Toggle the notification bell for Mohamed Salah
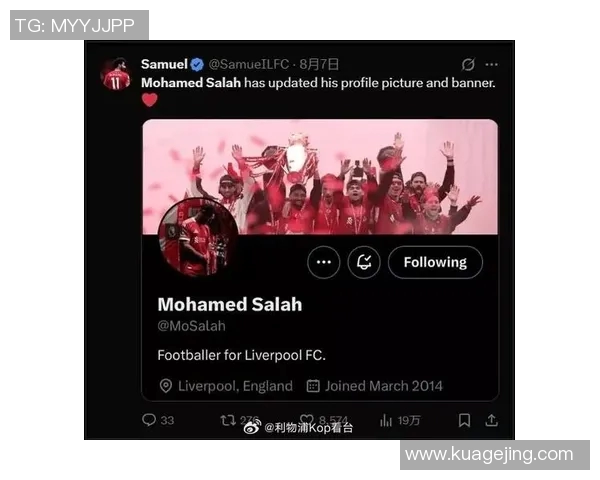Viewport: 600px width, 480px height. pyautogui.click(x=364, y=262)
